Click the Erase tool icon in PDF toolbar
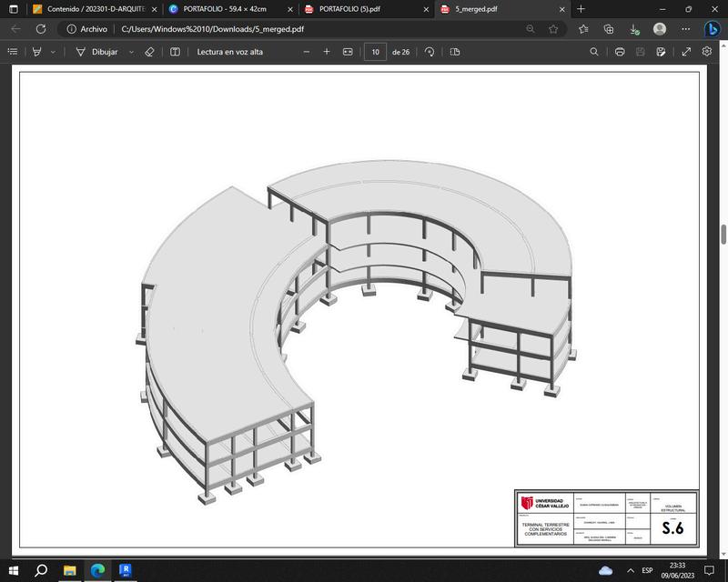Image resolution: width=728 pixels, height=582 pixels. pos(150,52)
